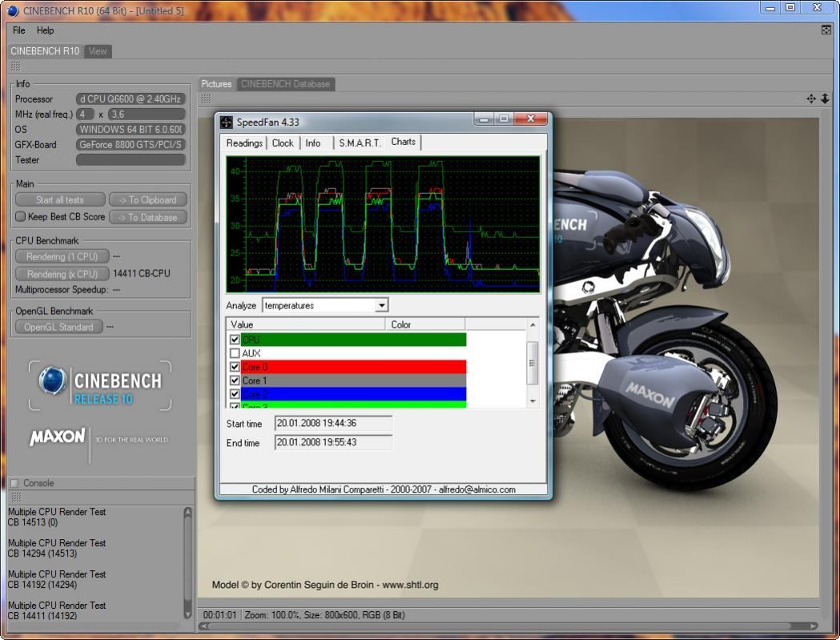The height and width of the screenshot is (640, 840).
Task: Click the OS info field
Action: [x=131, y=129]
